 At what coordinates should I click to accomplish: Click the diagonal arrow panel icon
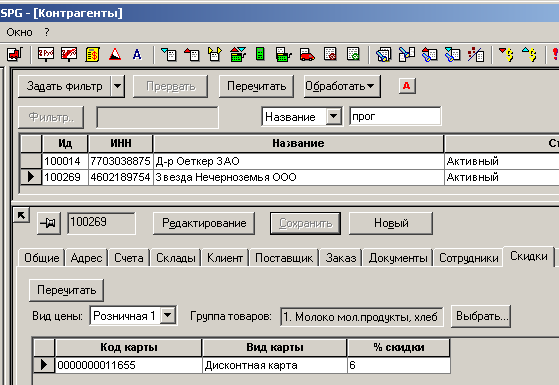(21, 215)
